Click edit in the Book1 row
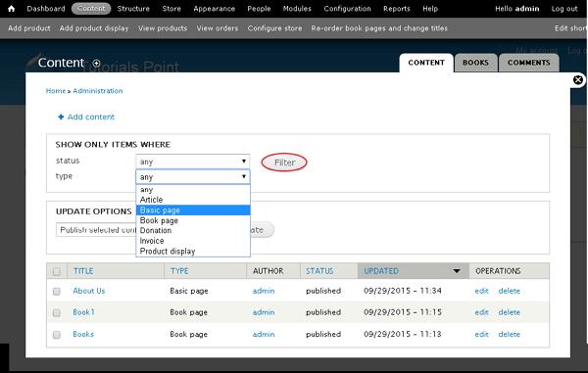 [x=481, y=312]
